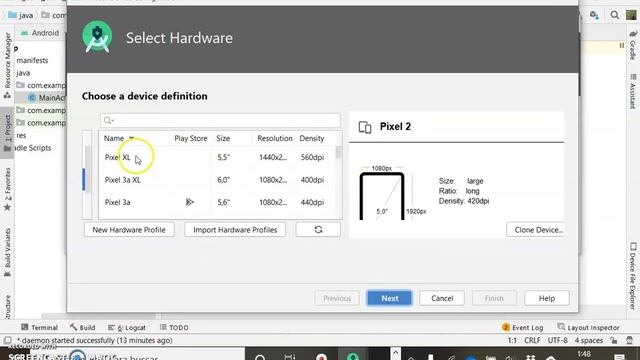
Task: Open Help for the hardware dialog
Action: click(547, 298)
